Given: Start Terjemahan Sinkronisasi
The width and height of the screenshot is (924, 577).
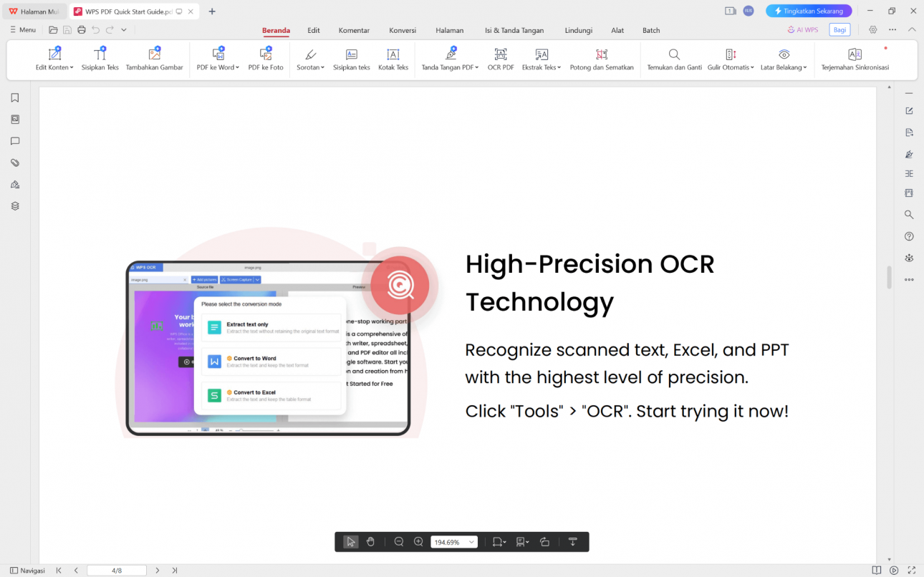Looking at the screenshot, I should click(x=855, y=59).
